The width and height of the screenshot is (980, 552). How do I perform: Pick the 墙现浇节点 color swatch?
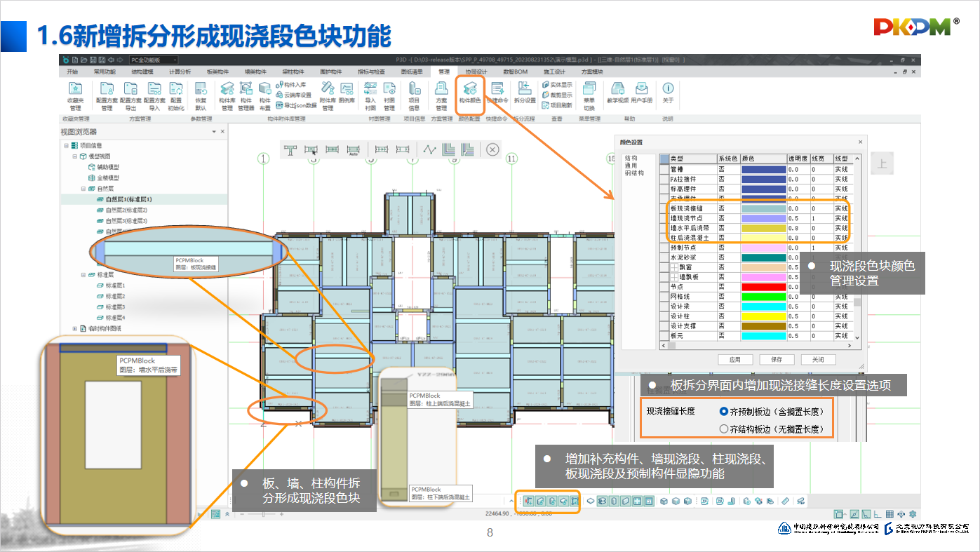763,218
